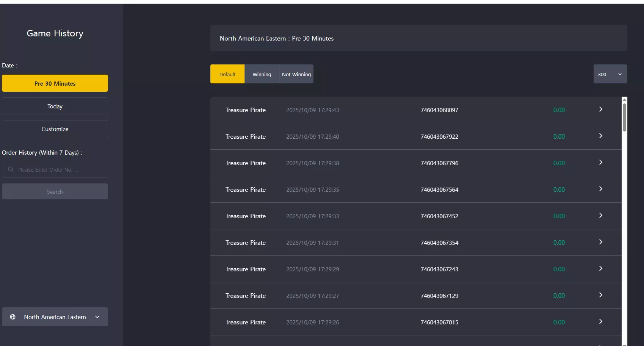Switch to the Not Winning tab

(x=296, y=74)
